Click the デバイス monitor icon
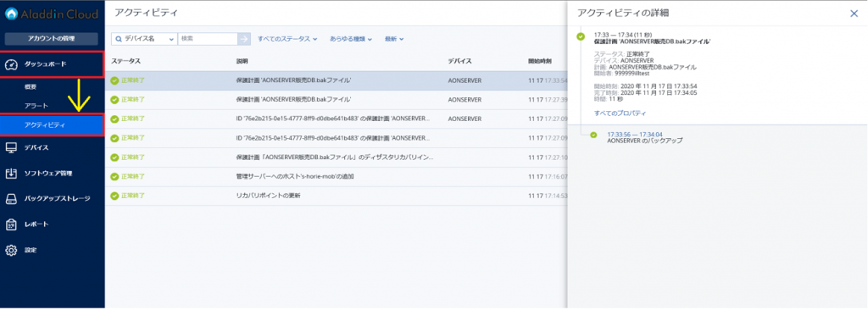The image size is (868, 310). click(12, 147)
